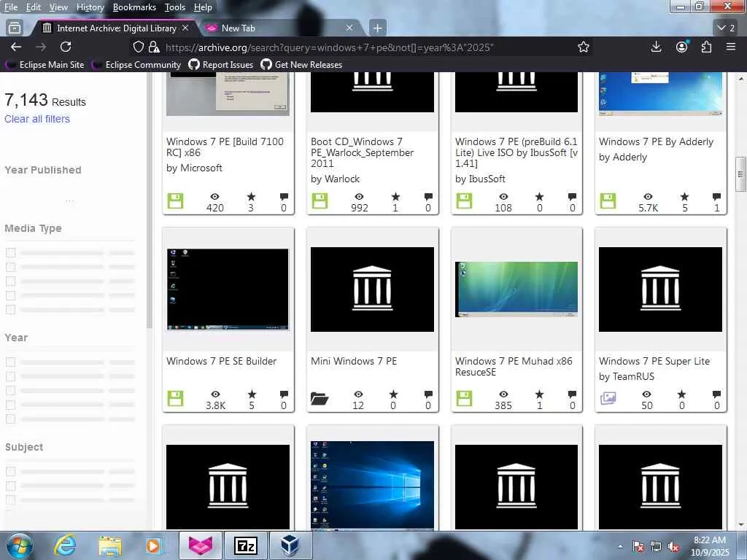Open the tab overview icon left of the tabs
The height and width of the screenshot is (560, 747).
[x=15, y=28]
